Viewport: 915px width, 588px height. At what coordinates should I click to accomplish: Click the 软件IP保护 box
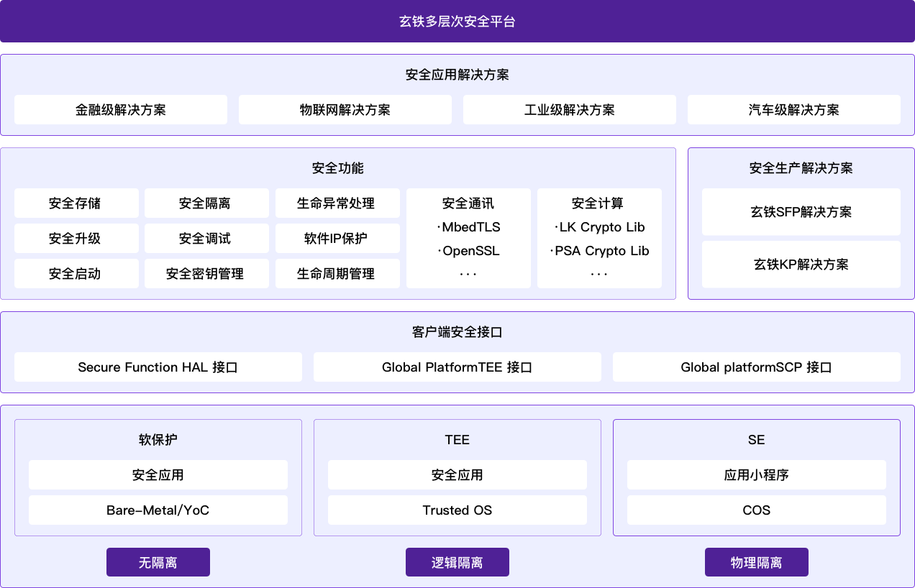[337, 239]
